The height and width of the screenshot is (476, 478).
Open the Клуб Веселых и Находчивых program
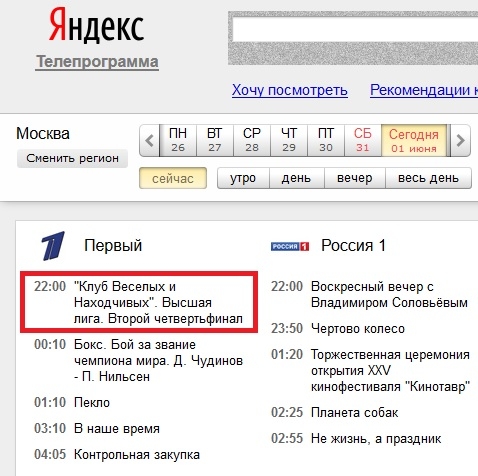[158, 303]
